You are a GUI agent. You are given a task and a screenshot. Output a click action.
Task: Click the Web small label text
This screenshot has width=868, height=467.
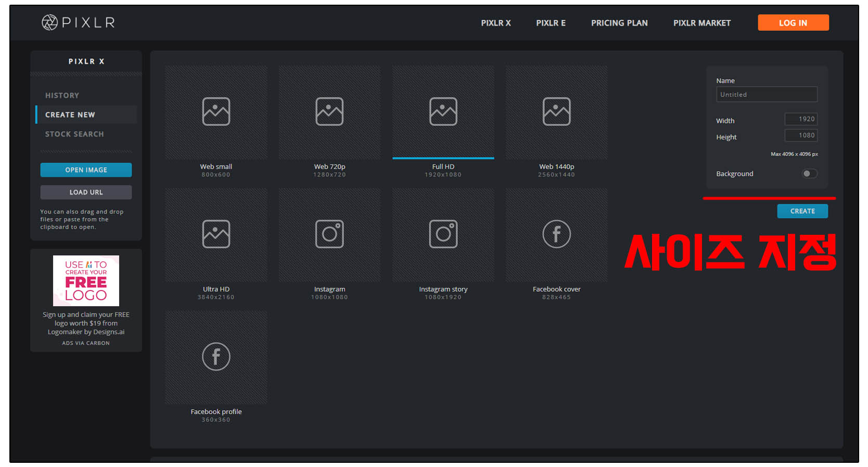tap(216, 167)
